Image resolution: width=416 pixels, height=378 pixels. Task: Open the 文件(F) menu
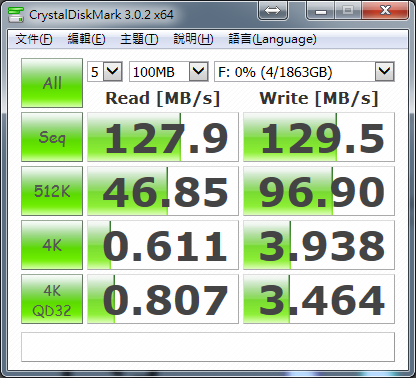[x=34, y=39]
